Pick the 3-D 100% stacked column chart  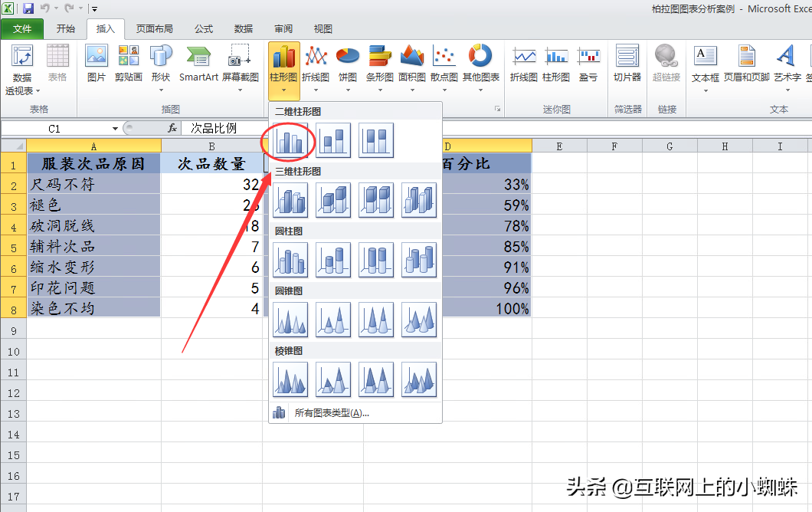pyautogui.click(x=376, y=200)
